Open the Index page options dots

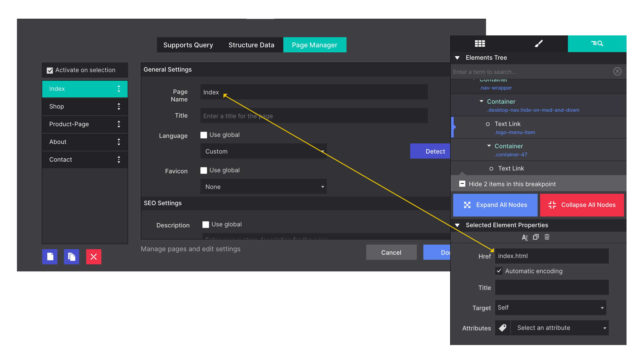click(119, 89)
